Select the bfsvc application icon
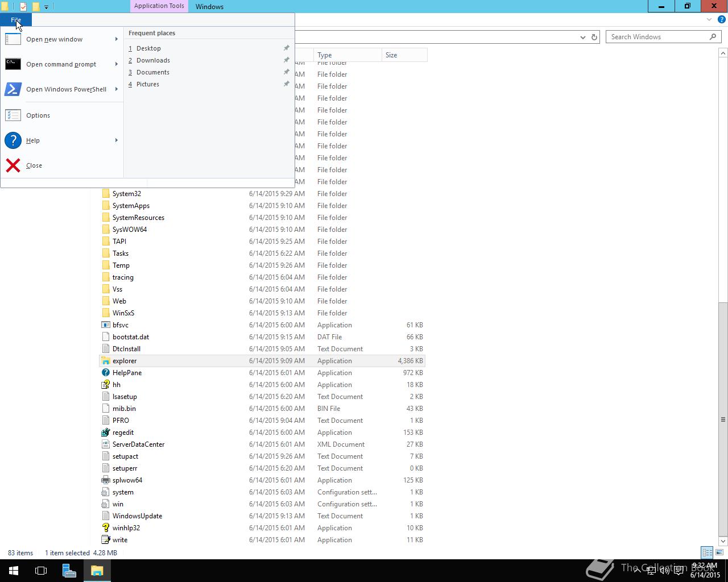728x582 pixels. [x=106, y=325]
